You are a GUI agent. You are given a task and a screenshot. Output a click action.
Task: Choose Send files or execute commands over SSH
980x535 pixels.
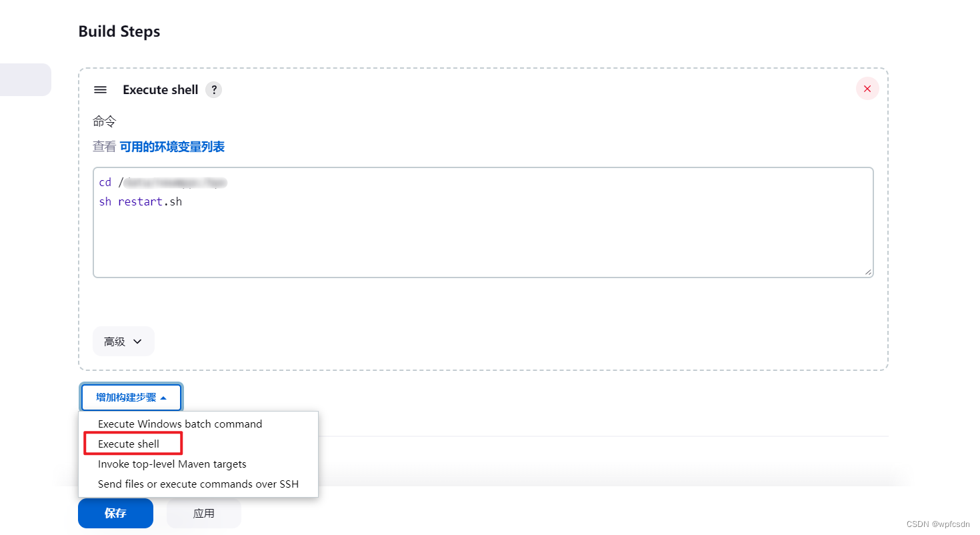click(x=197, y=484)
